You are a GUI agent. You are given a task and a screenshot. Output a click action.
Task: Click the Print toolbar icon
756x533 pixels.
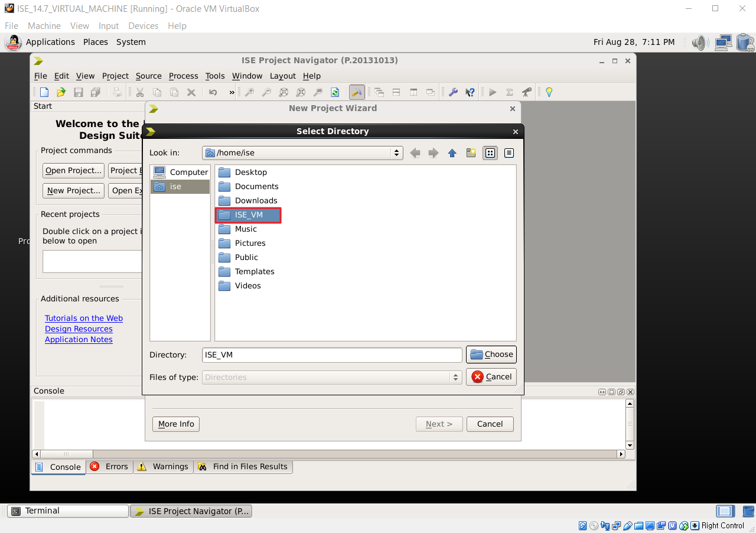click(x=118, y=92)
